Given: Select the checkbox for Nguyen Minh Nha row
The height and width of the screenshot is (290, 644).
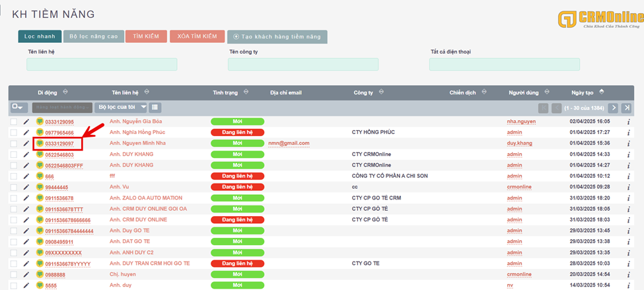Looking at the screenshot, I should (14, 143).
